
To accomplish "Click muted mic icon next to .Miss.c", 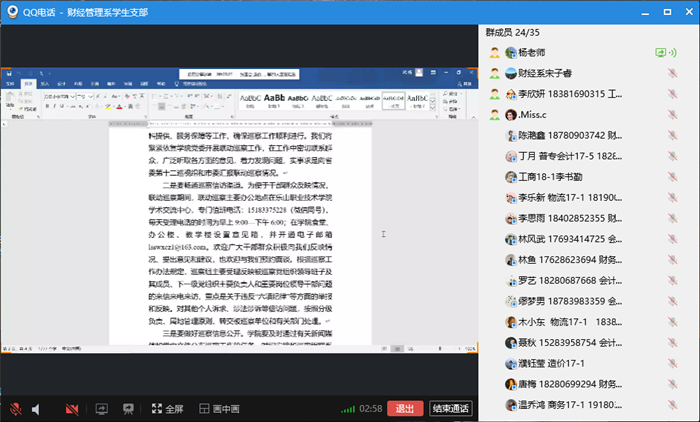I will point(674,115).
